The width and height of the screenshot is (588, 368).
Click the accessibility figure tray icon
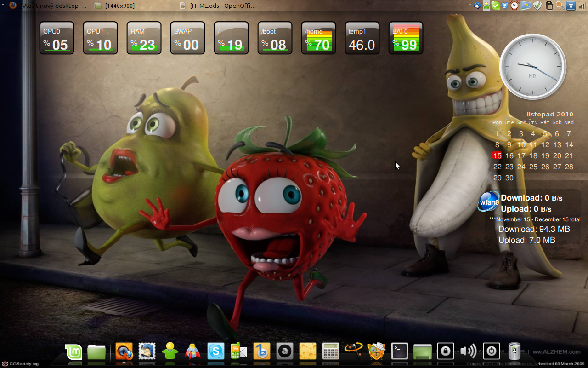571,6
